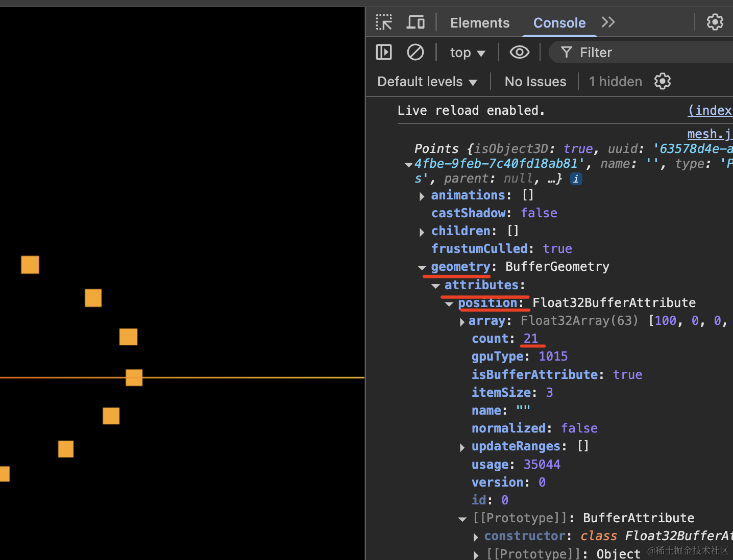
Task: Expand the constructor class entry
Action: click(476, 537)
